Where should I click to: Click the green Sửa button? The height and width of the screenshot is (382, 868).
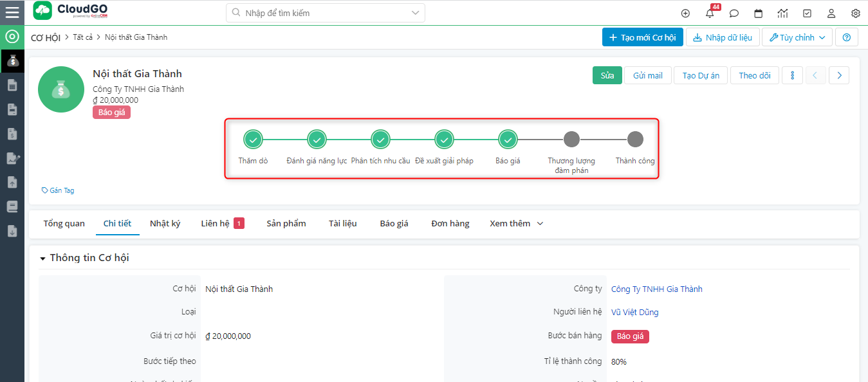point(607,75)
